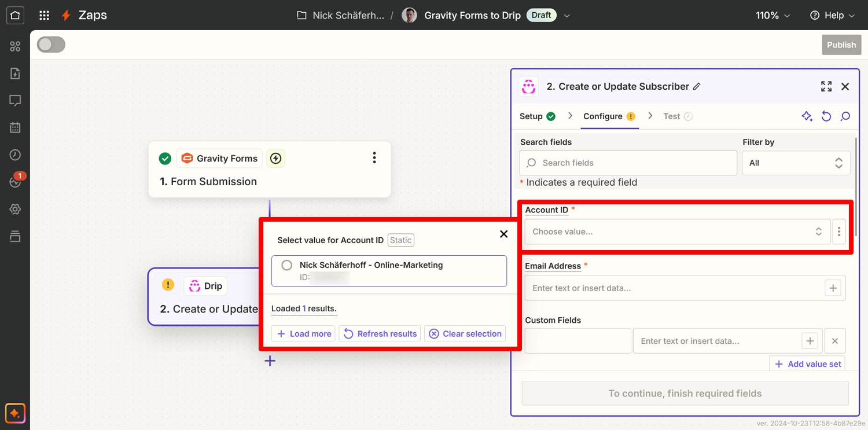The image size is (868, 430).
Task: Open the versions stack sidebar icon
Action: (x=15, y=236)
